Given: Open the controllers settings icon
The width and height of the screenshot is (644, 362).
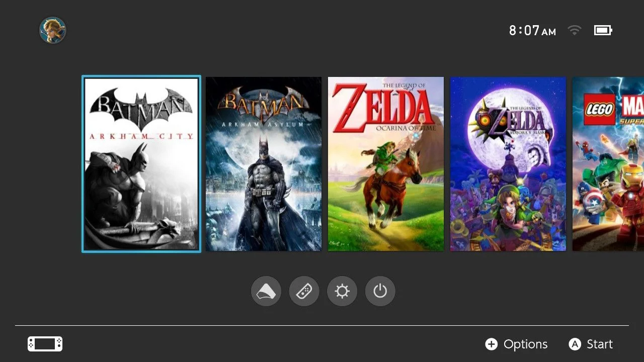Looking at the screenshot, I should pos(304,291).
